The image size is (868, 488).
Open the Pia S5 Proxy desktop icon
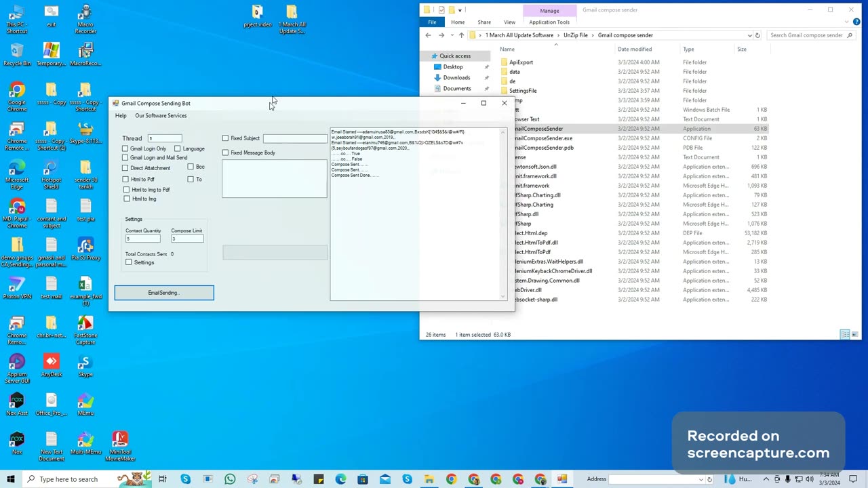[85, 249]
